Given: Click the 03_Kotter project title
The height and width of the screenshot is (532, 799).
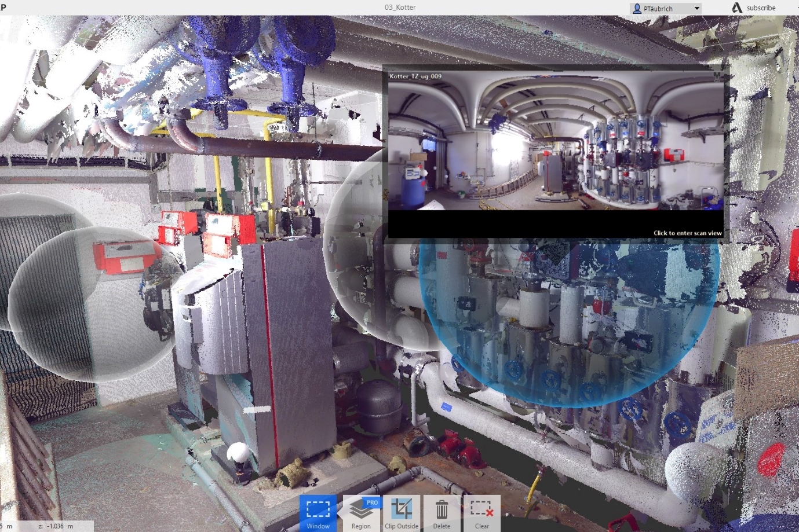Looking at the screenshot, I should click(400, 8).
